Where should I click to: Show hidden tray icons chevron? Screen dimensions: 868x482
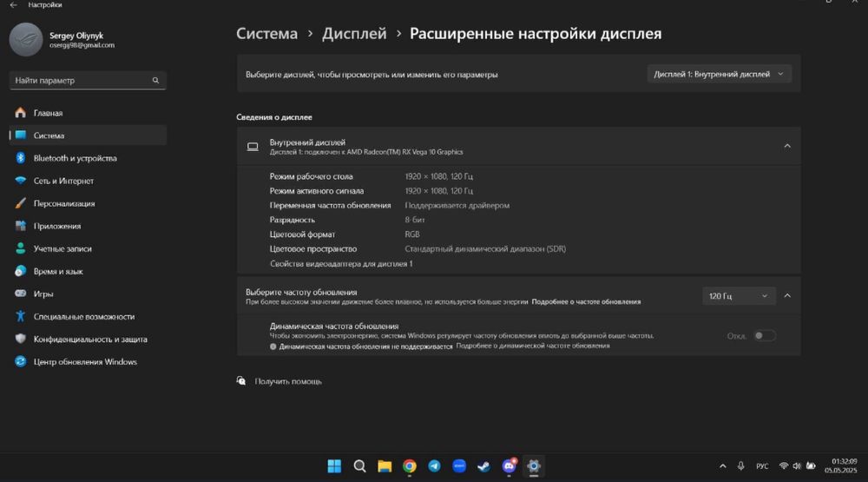click(x=722, y=466)
